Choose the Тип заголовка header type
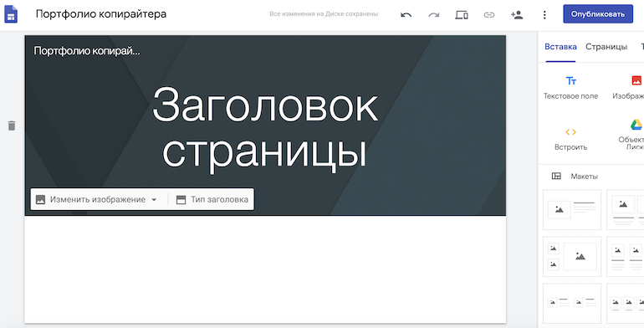Screen dimensions: 644x328 (x=212, y=199)
